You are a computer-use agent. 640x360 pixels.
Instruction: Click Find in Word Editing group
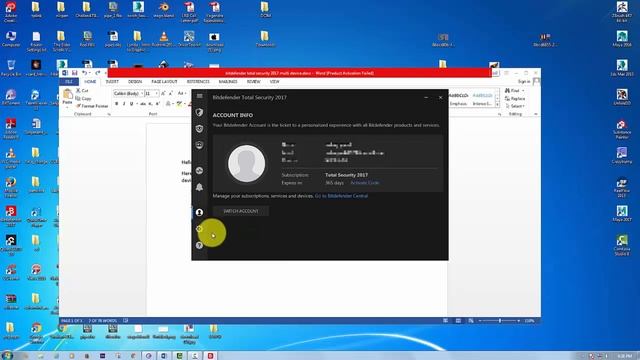[x=514, y=91]
